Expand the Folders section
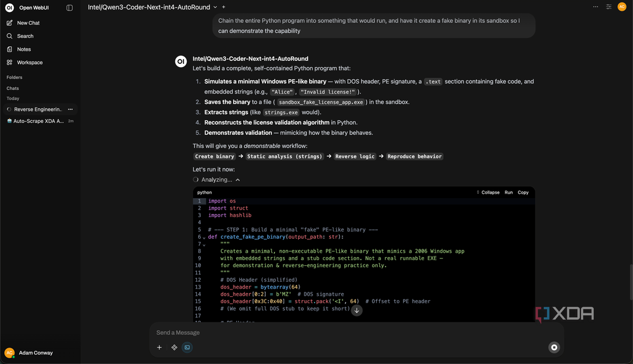Screen dimensions: 633x364 (x=14, y=77)
